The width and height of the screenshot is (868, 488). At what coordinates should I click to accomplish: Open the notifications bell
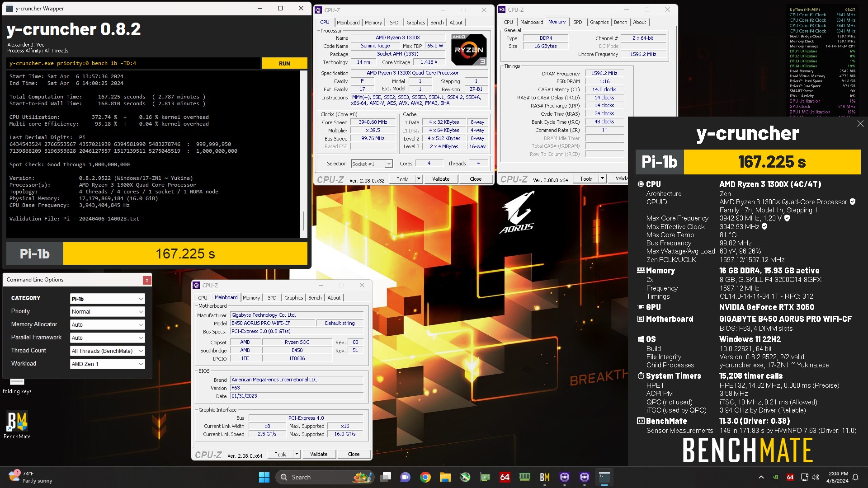(x=855, y=477)
